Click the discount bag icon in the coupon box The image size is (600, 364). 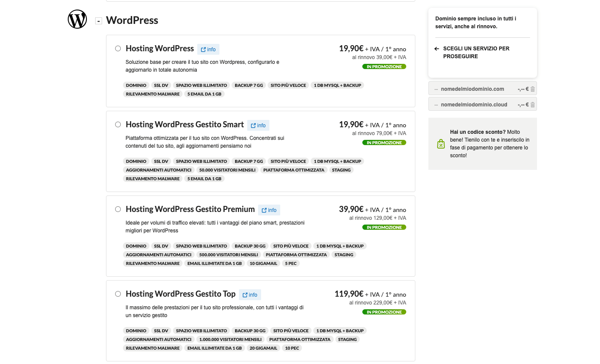point(441,143)
